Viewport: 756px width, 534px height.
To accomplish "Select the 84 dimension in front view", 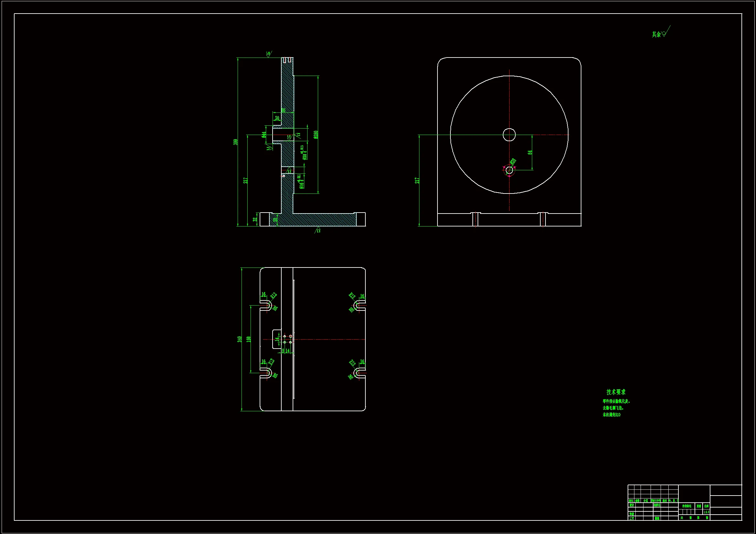I will click(530, 152).
